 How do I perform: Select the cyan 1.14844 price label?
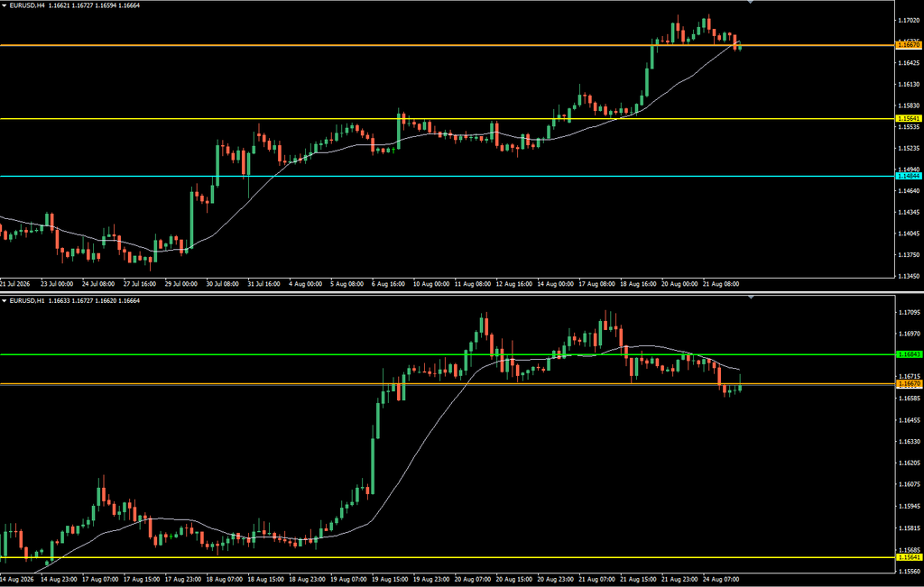pos(908,176)
